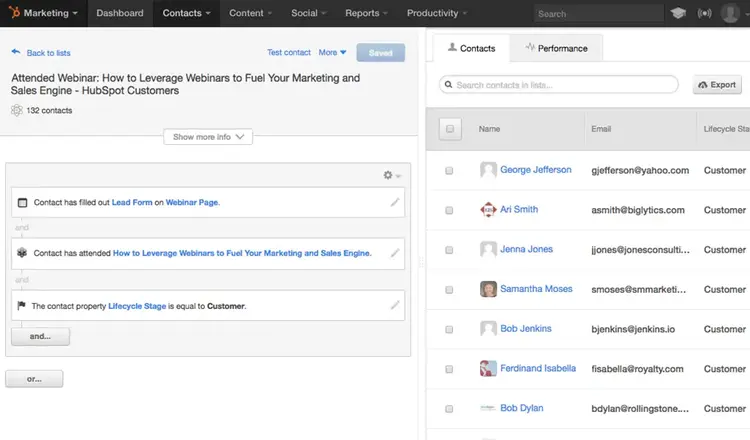Check the box for George Jefferson

point(449,171)
